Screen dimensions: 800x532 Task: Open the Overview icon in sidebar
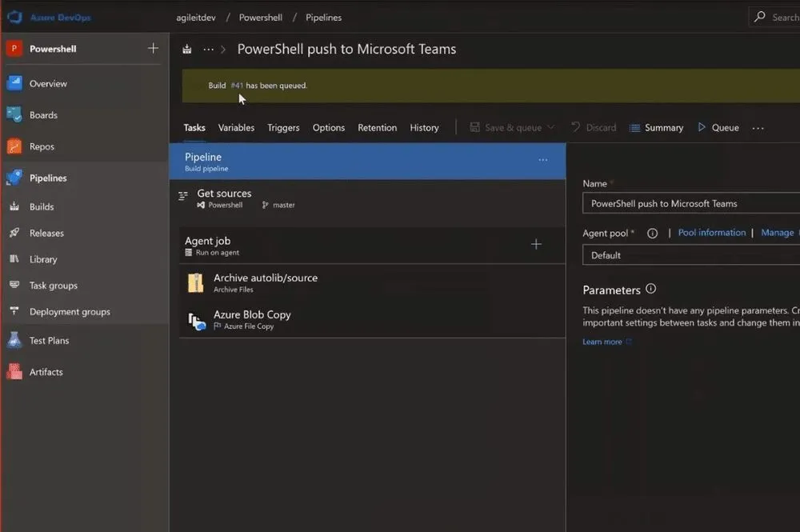(x=14, y=83)
